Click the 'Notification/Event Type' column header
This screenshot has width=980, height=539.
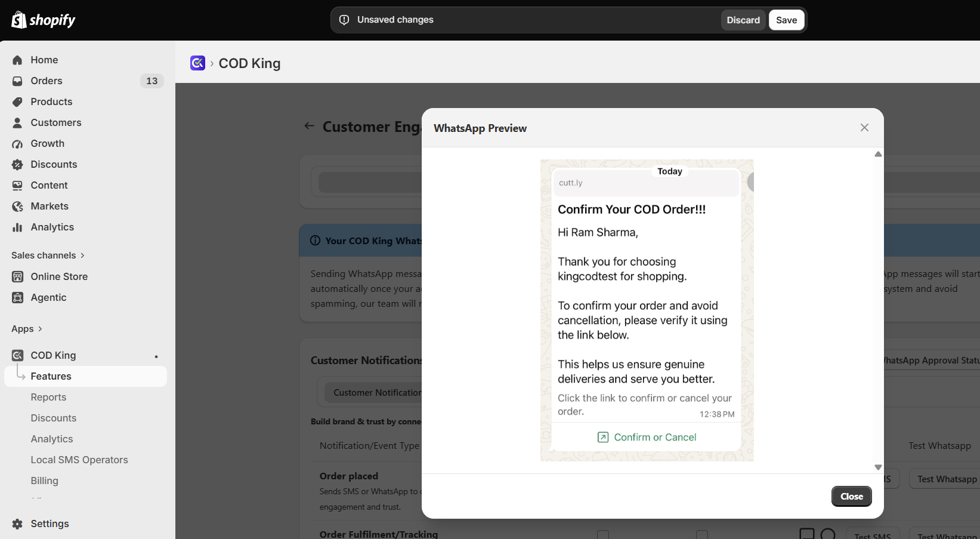(x=369, y=445)
